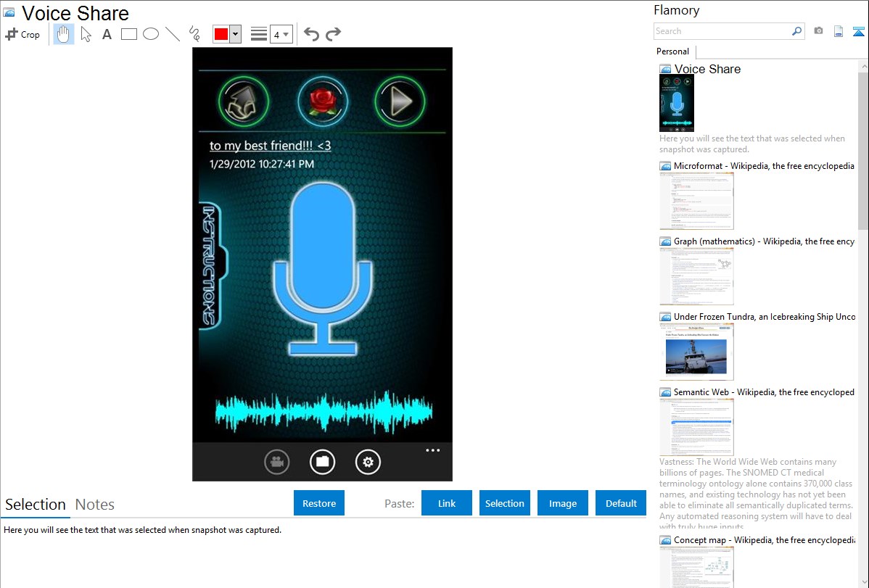Viewport: 869px width, 588px height.
Task: Open the Voice Share snapshot thumbnail
Action: (x=677, y=103)
